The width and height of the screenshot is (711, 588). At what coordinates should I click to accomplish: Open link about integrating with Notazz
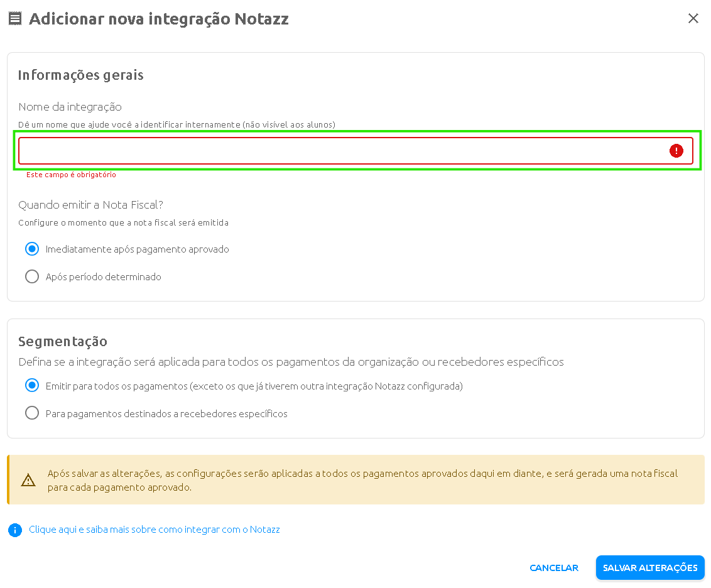tap(154, 530)
